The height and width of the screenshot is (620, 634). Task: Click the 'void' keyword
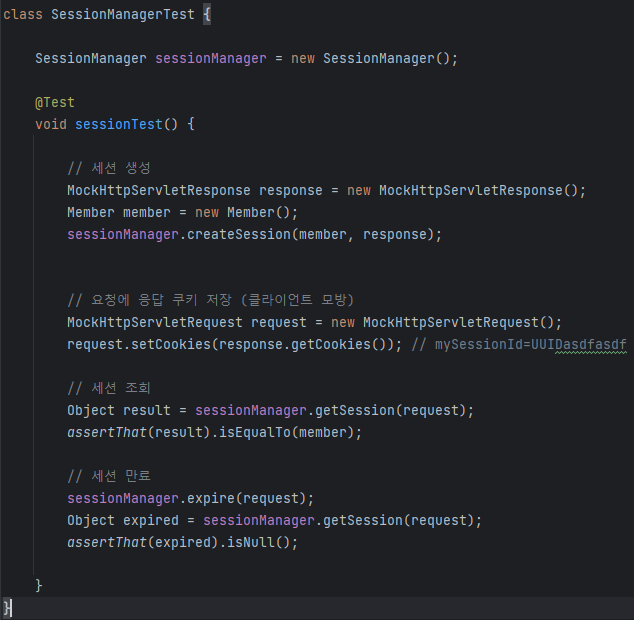[51, 124]
